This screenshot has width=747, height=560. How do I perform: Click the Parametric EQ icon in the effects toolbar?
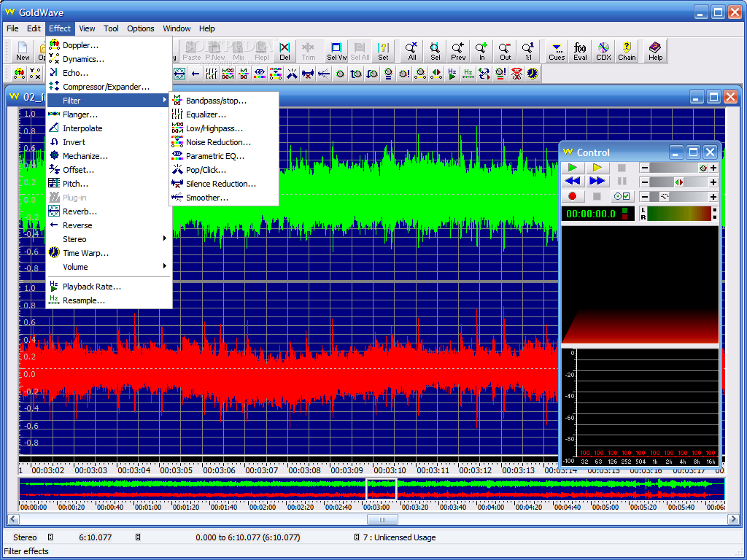coord(260,74)
